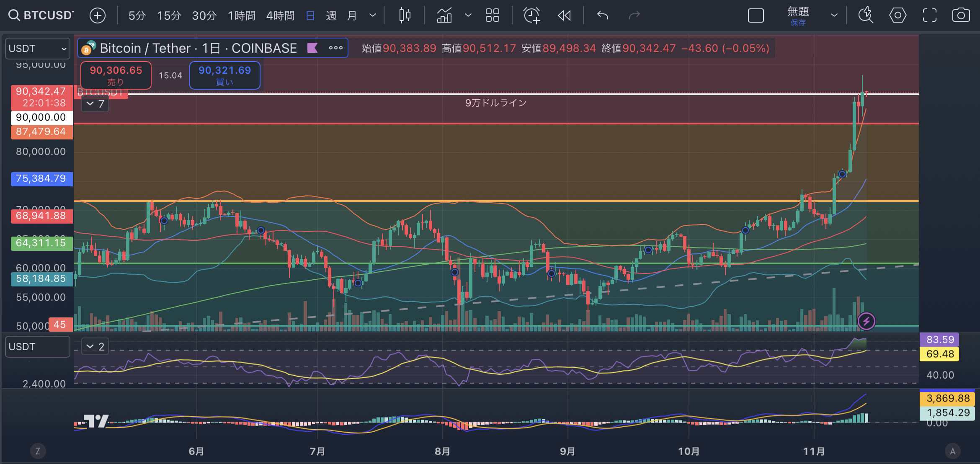Open chart settings hexagon icon
This screenshot has height=464, width=980.
coord(897,16)
